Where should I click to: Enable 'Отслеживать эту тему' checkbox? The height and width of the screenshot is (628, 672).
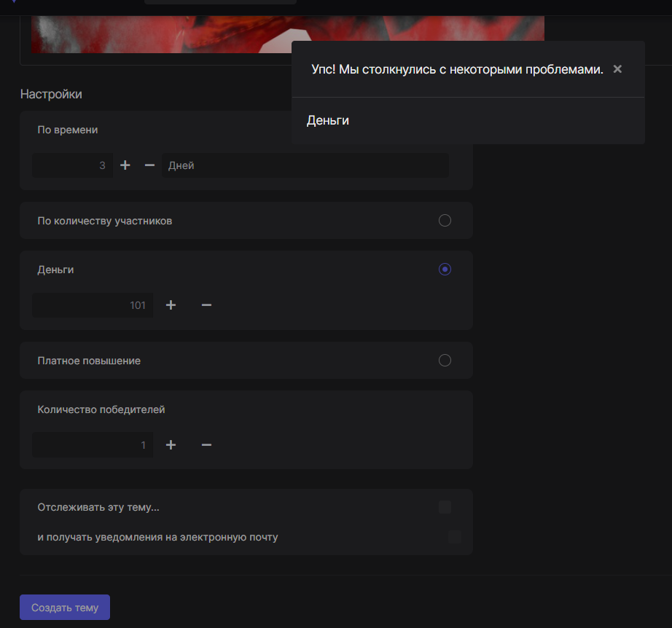coord(445,507)
